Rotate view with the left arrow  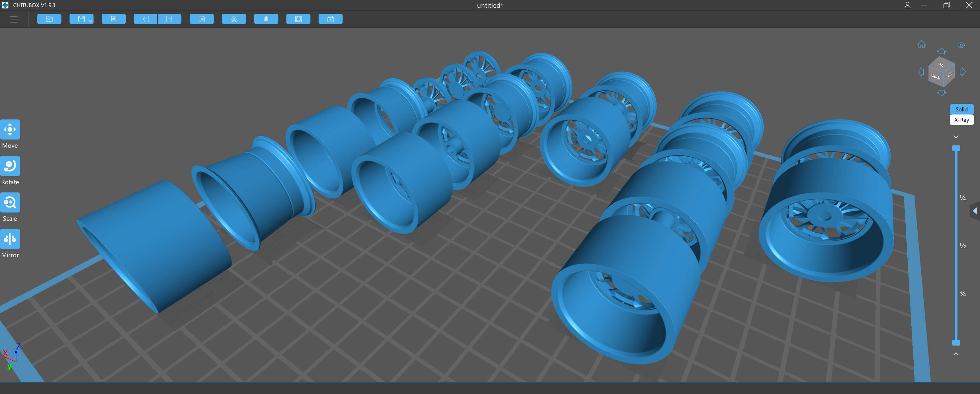[921, 72]
